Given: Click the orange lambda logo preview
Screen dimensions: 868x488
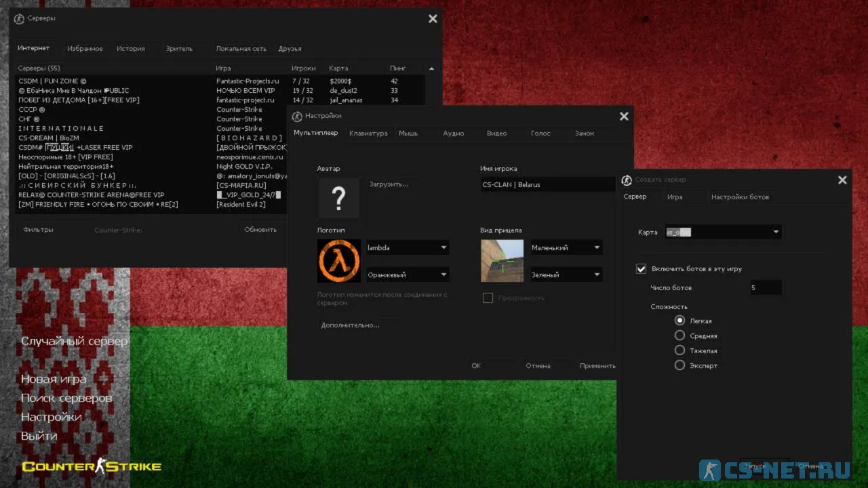Looking at the screenshot, I should point(338,261).
